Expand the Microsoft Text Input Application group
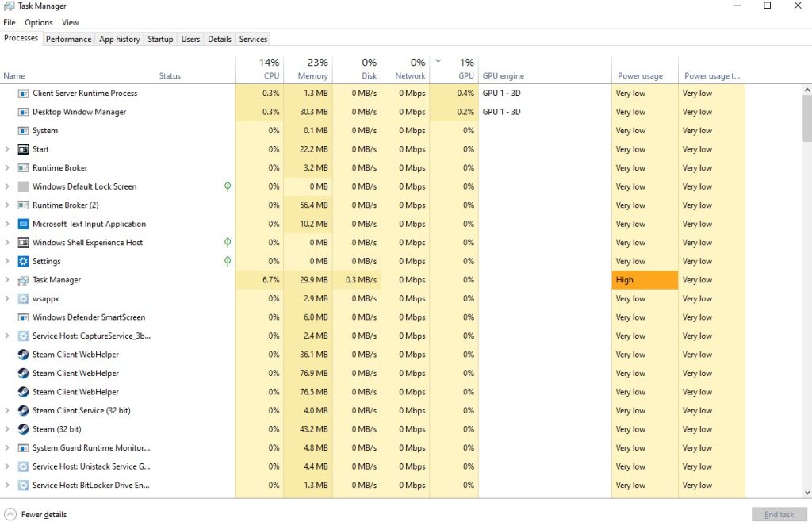Viewport: 812px width, 526px height. [6, 224]
